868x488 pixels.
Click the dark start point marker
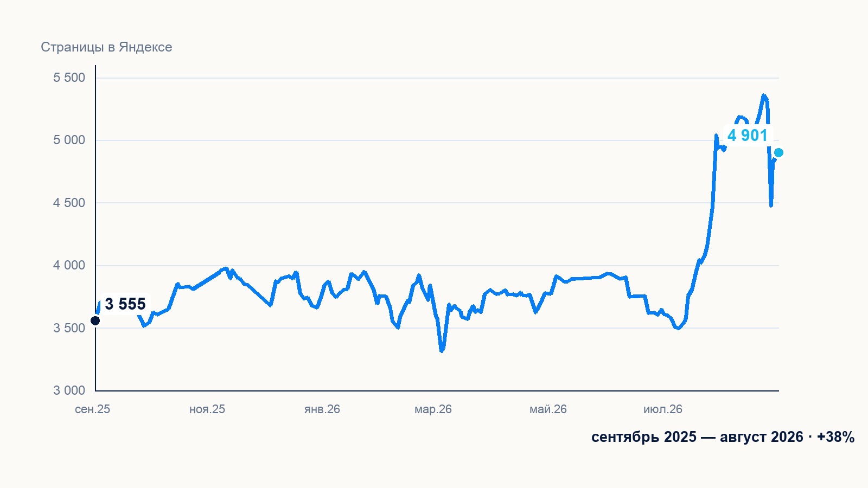click(95, 321)
